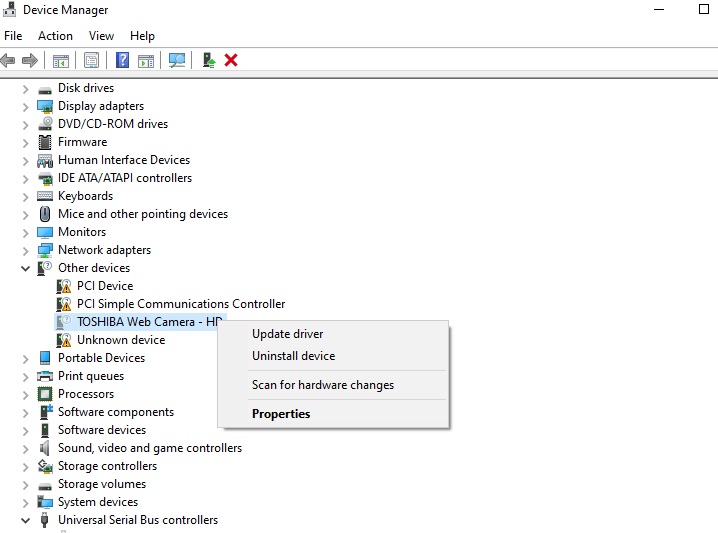Expand the IDE ATA/ATAPI controllers node
718x533 pixels.
(26, 179)
